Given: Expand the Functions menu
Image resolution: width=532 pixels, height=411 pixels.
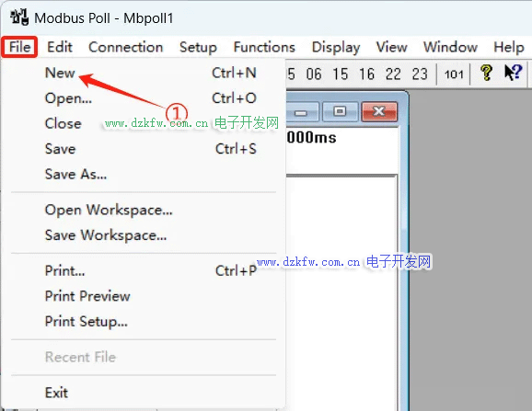Looking at the screenshot, I should 264,47.
